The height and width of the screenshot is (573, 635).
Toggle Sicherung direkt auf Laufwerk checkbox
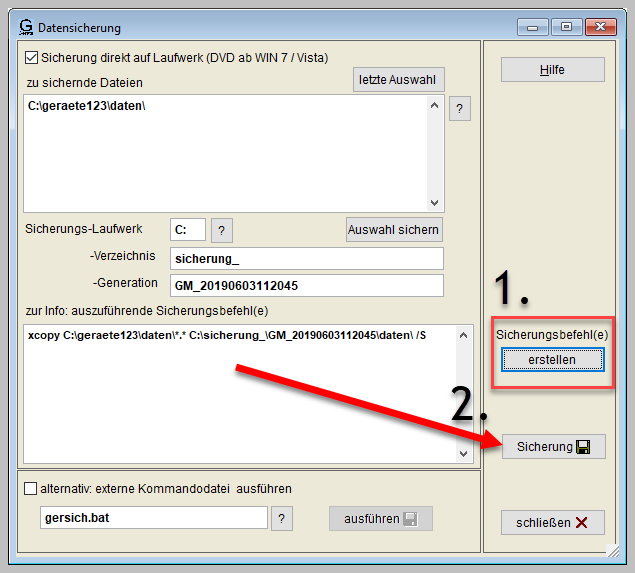click(31, 58)
